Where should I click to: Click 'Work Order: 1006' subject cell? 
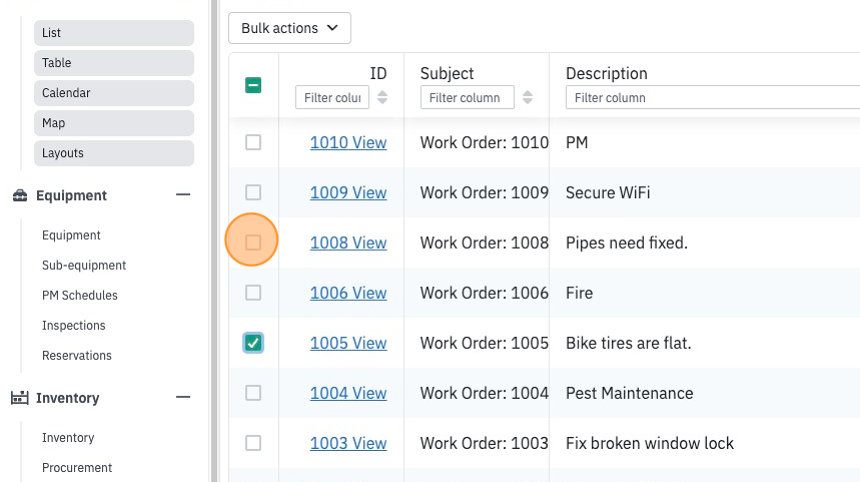tap(484, 293)
